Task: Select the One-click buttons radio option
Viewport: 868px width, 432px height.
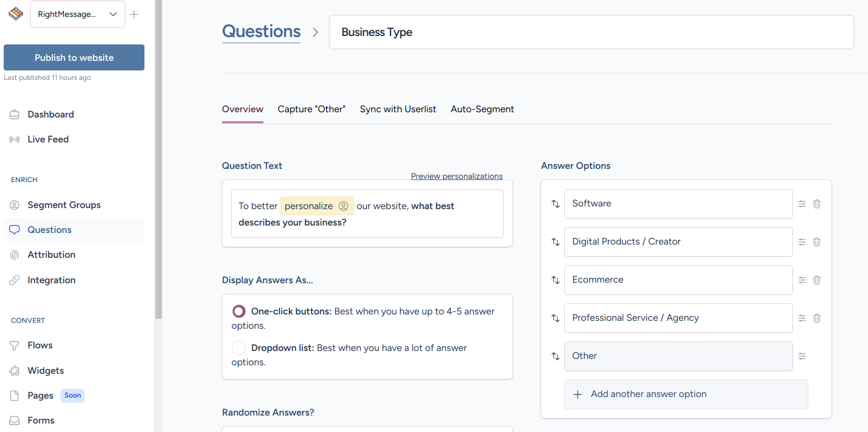Action: [x=239, y=311]
